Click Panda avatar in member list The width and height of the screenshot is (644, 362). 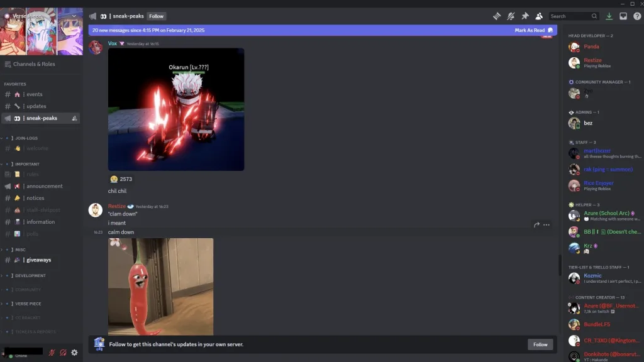(574, 47)
